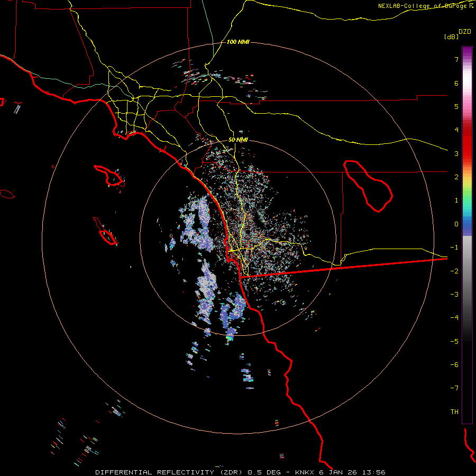Click the TH threshold label on scale
The height and width of the screenshot is (476, 476).
click(x=454, y=412)
